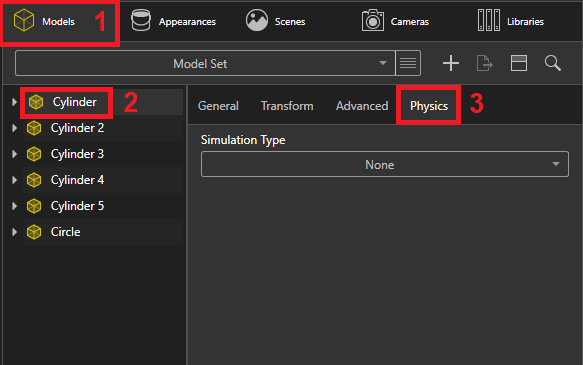The height and width of the screenshot is (365, 583).
Task: Click the cube icon of Cylinder 5
Action: pos(34,206)
